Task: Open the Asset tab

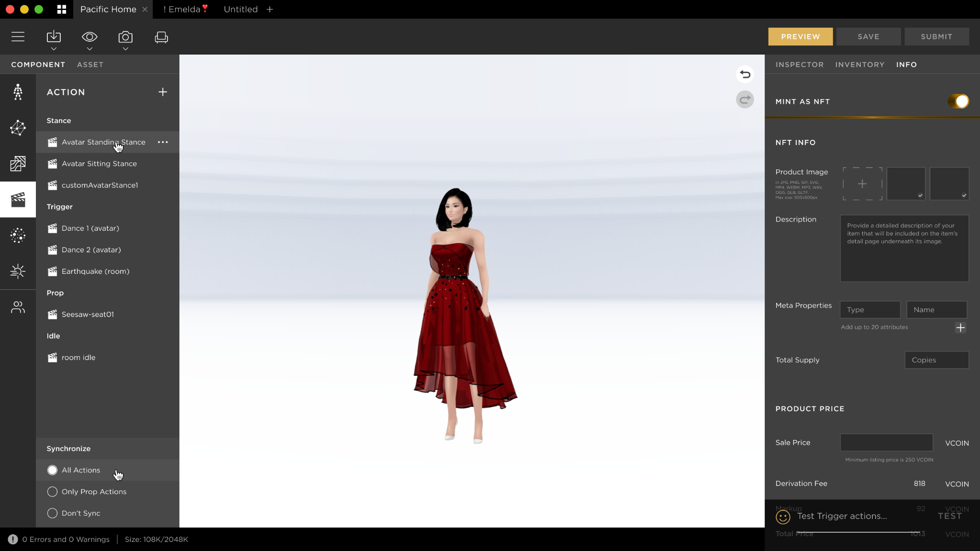Action: pos(90,64)
